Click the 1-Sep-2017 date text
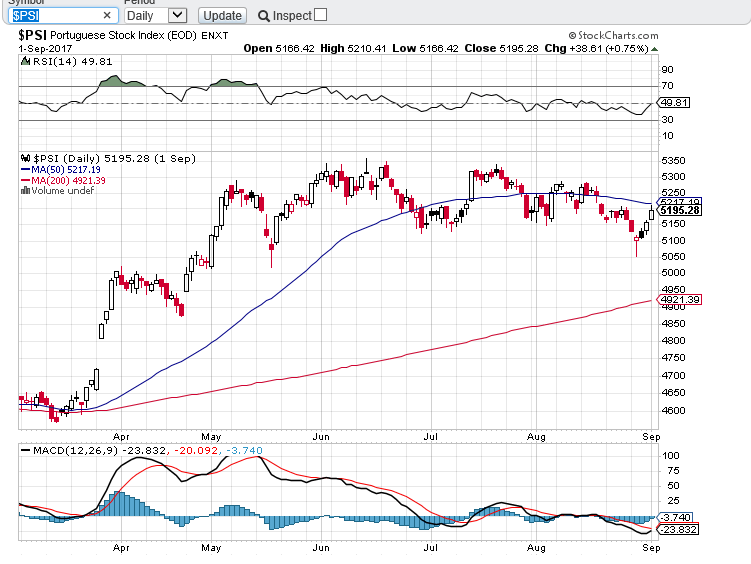 [46, 49]
